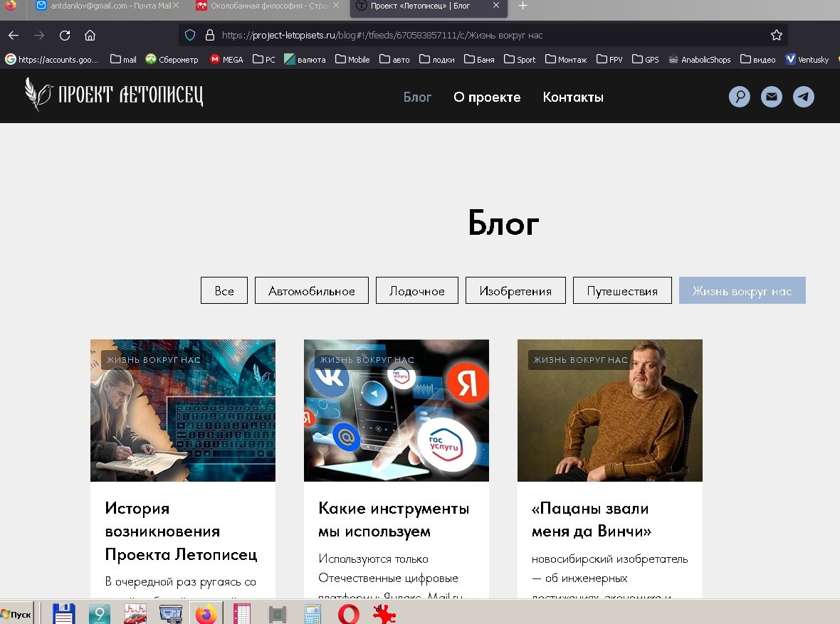This screenshot has height=624, width=840.
Task: Open the О проекте menu item
Action: pyautogui.click(x=487, y=97)
